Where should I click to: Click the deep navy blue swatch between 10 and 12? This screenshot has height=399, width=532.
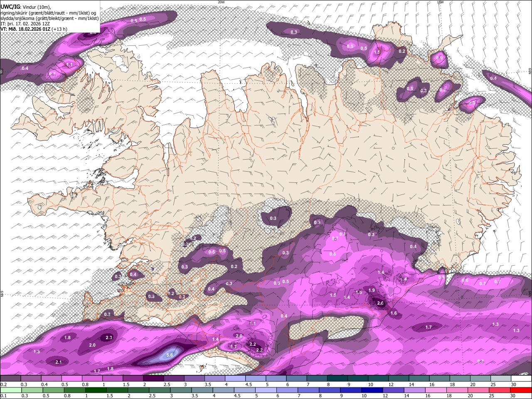click(x=372, y=390)
